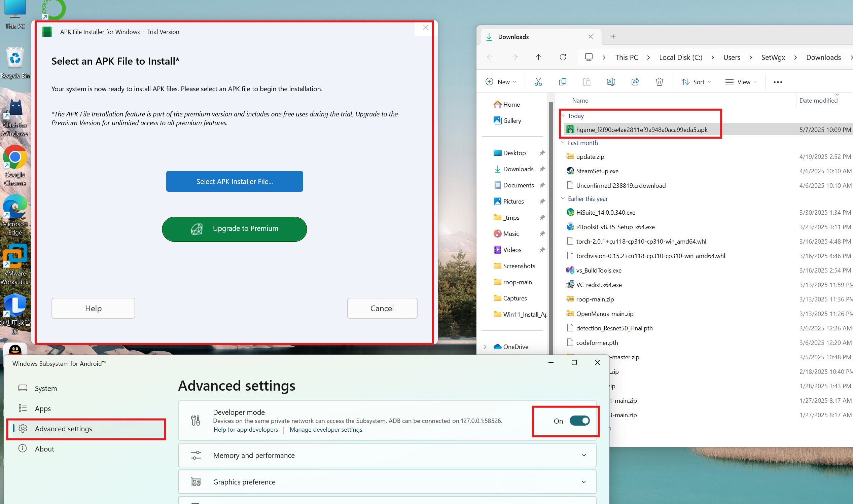
Task: Click This PC in address breadcrumb
Action: (x=627, y=58)
